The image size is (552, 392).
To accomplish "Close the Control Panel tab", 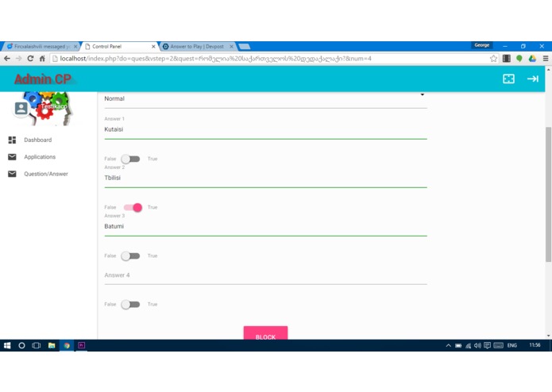I will pyautogui.click(x=153, y=46).
